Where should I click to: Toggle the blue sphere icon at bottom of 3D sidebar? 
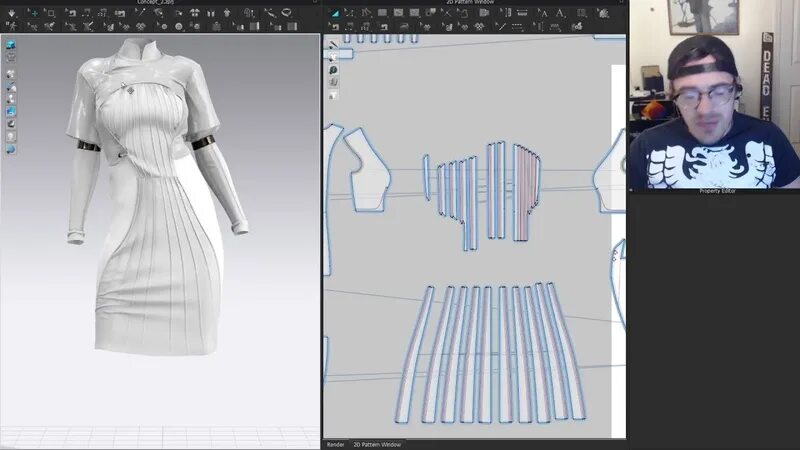[x=11, y=149]
